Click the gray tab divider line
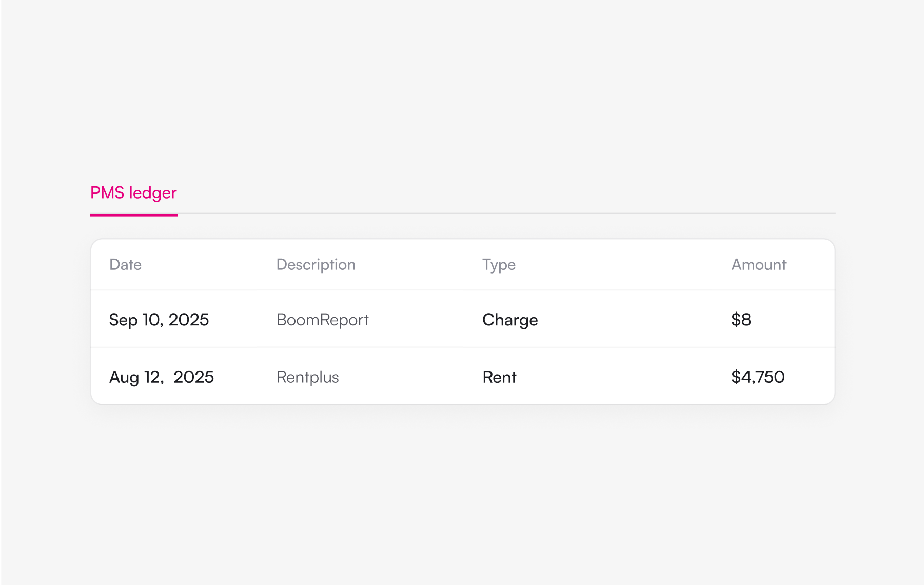 [506, 213]
